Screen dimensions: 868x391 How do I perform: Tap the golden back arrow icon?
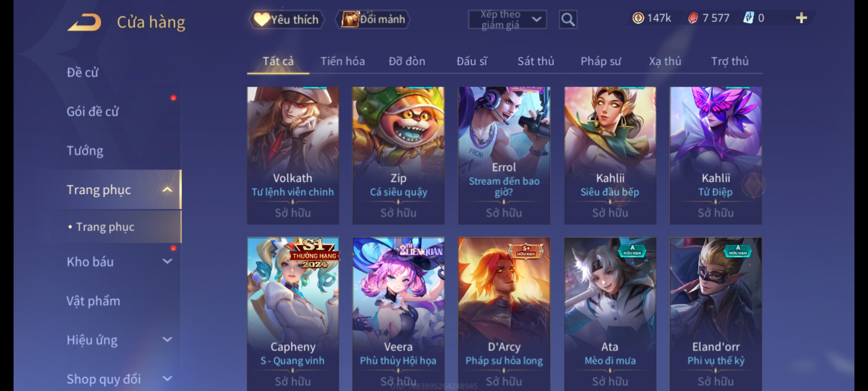coord(84,22)
